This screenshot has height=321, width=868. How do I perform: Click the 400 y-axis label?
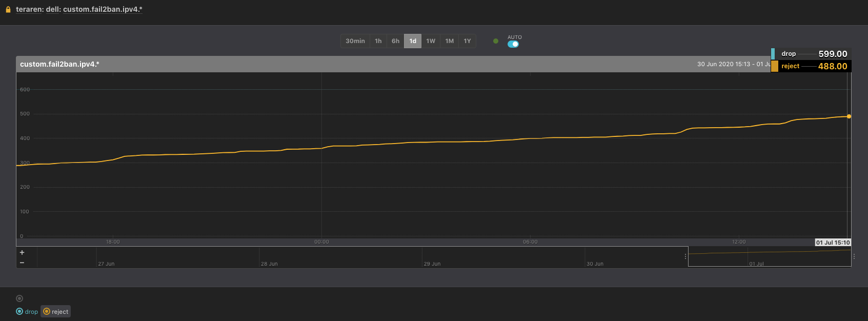(25, 138)
